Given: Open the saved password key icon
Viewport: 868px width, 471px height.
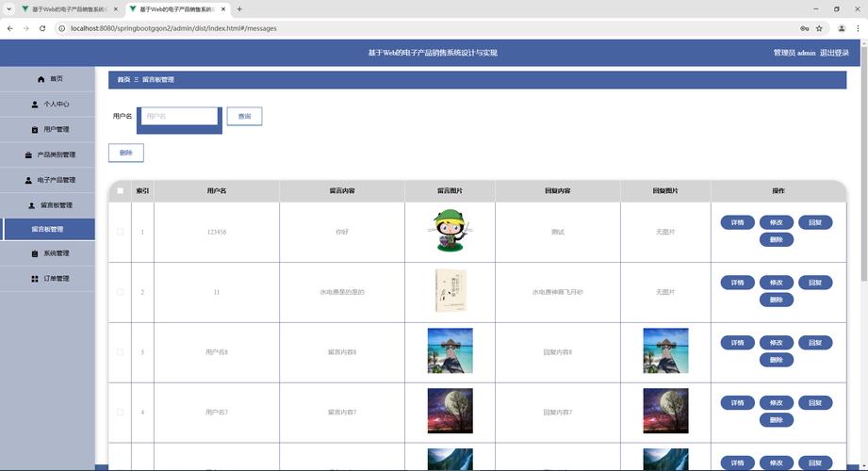Looking at the screenshot, I should click(x=804, y=28).
